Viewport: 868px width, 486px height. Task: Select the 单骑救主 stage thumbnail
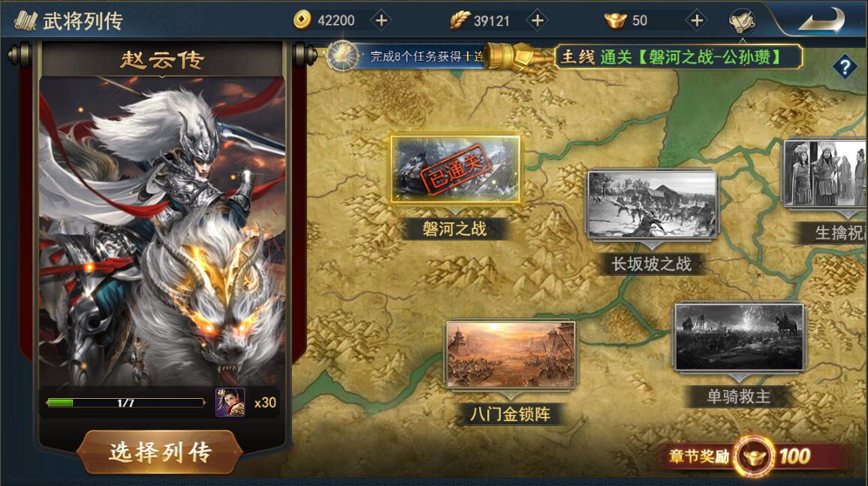click(739, 337)
